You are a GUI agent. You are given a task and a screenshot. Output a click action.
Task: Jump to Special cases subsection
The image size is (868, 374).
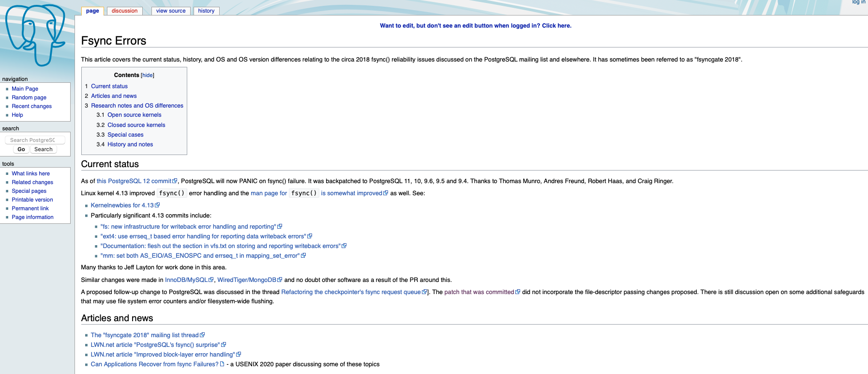[125, 135]
